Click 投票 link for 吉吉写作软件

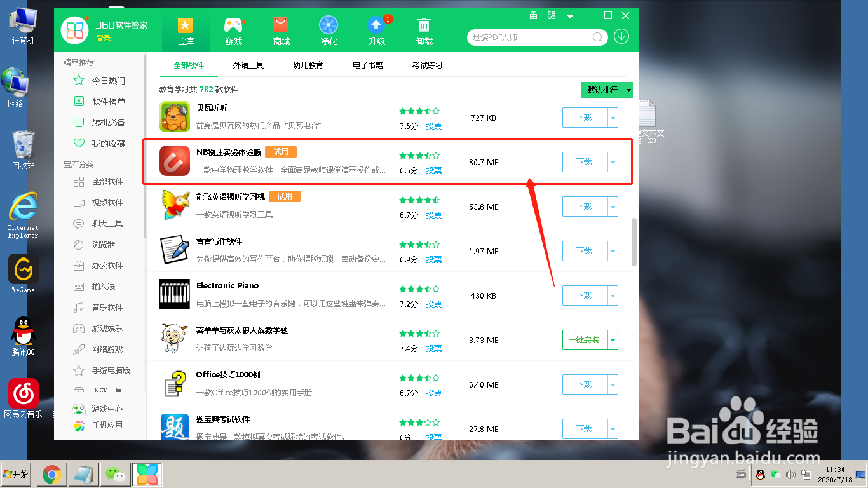tap(434, 260)
